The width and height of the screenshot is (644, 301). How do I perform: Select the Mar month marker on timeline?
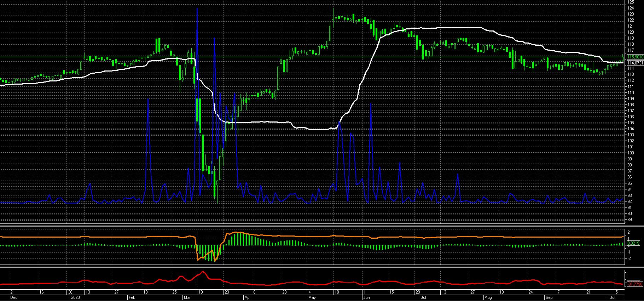(187, 298)
